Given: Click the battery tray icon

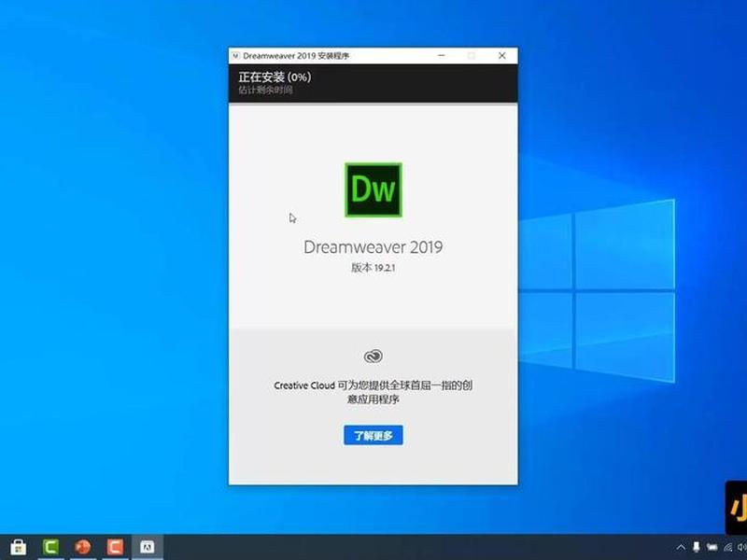Looking at the screenshot, I should [712, 547].
